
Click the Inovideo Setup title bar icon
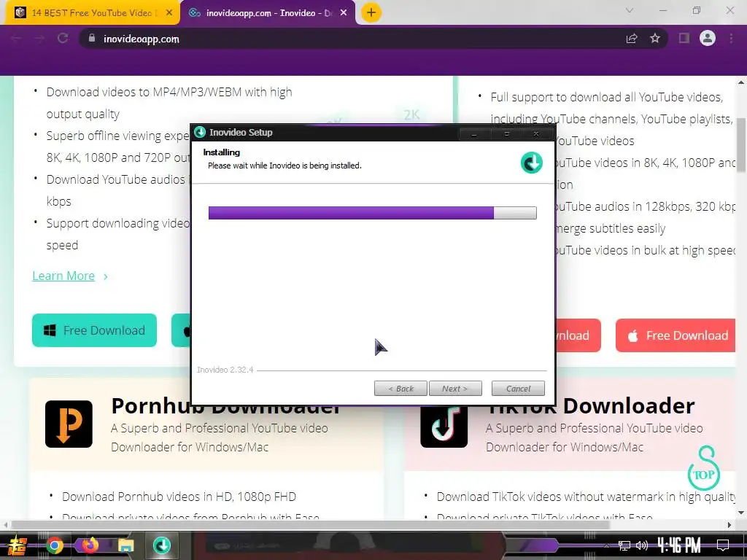click(200, 133)
